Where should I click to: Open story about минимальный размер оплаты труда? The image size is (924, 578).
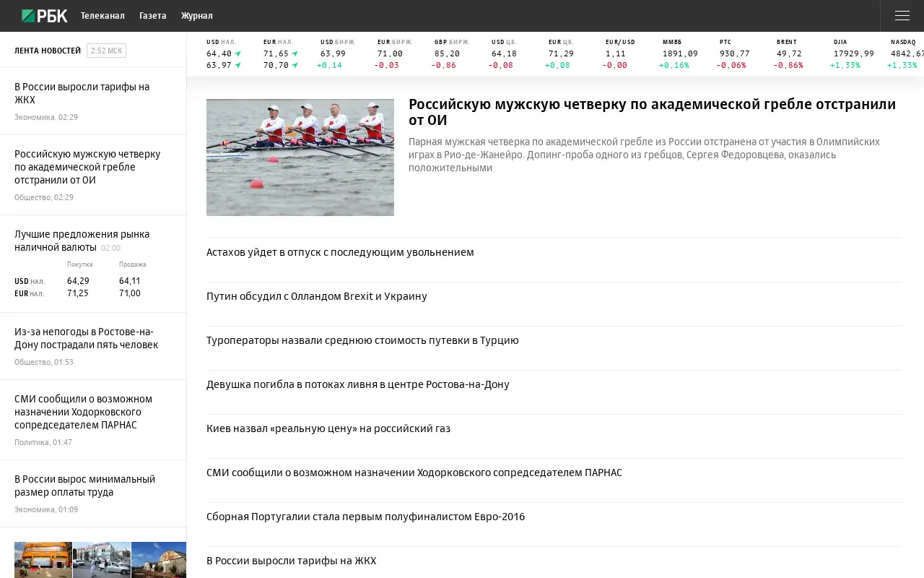(84, 486)
